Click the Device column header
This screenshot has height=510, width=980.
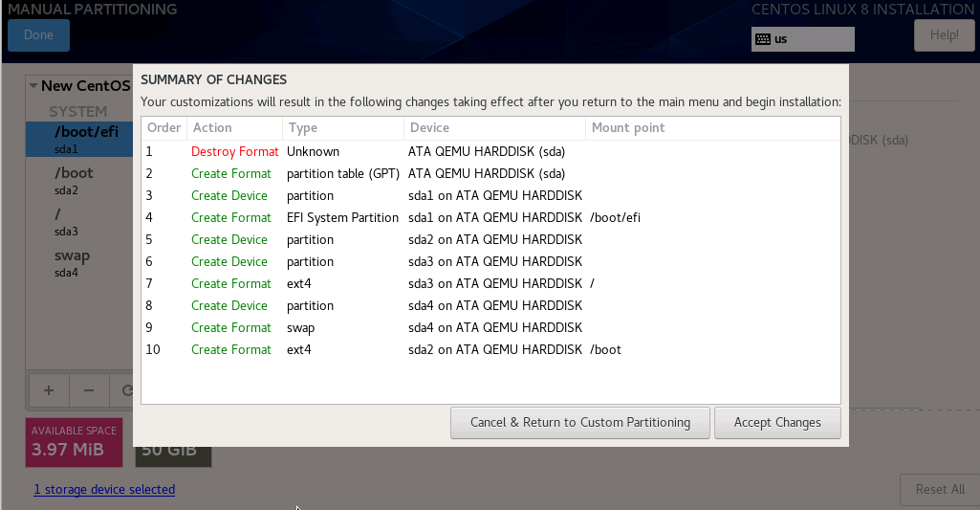pyautogui.click(x=494, y=127)
